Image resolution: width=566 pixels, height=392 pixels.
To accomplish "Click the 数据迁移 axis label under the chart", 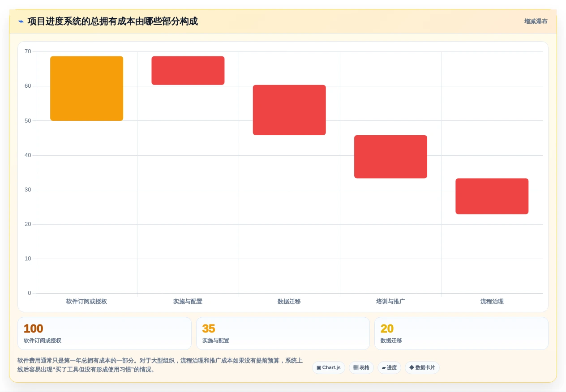I will click(289, 302).
